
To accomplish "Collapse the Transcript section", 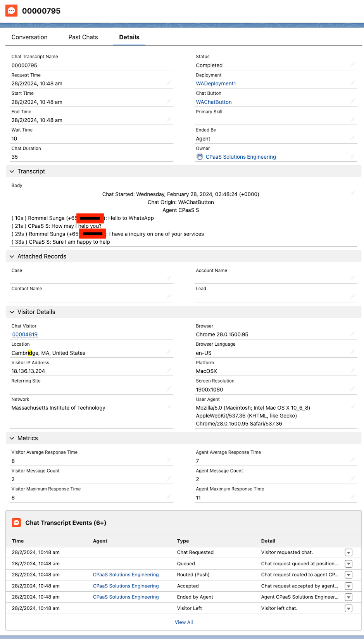I will tap(12, 171).
